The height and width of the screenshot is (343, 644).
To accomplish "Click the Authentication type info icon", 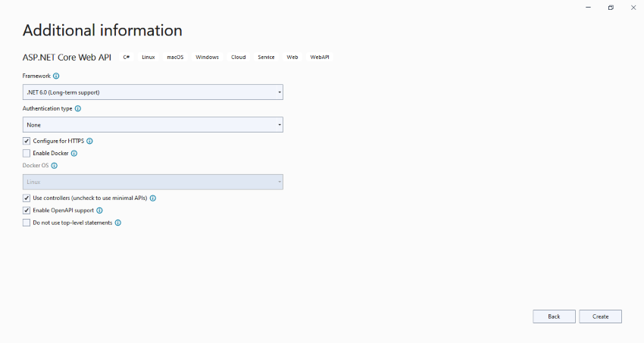I will 78,109.
